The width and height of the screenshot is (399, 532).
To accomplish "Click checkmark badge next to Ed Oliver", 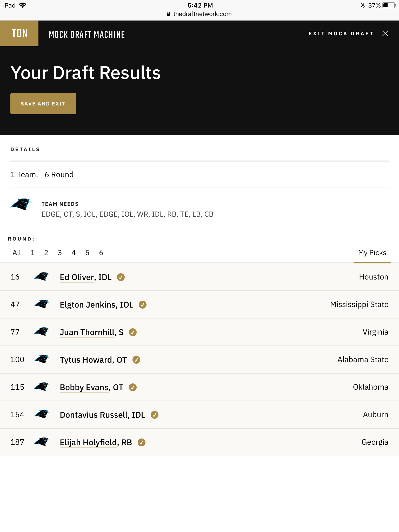I will pyautogui.click(x=121, y=277).
